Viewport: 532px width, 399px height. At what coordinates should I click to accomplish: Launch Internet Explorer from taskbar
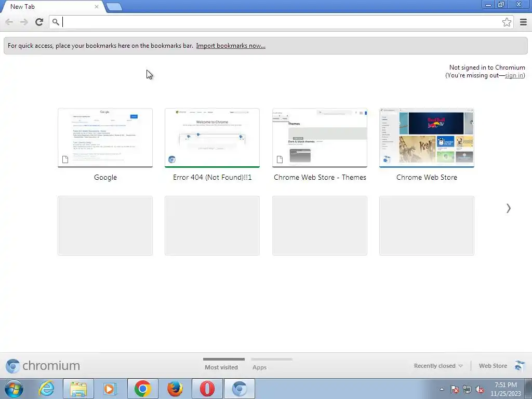tap(46, 389)
